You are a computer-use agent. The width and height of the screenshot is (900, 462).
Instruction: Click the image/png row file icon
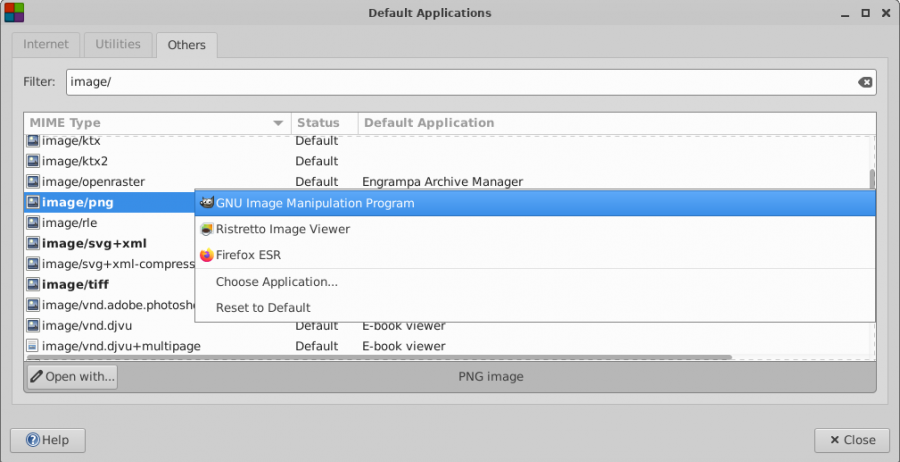pyautogui.click(x=33, y=203)
